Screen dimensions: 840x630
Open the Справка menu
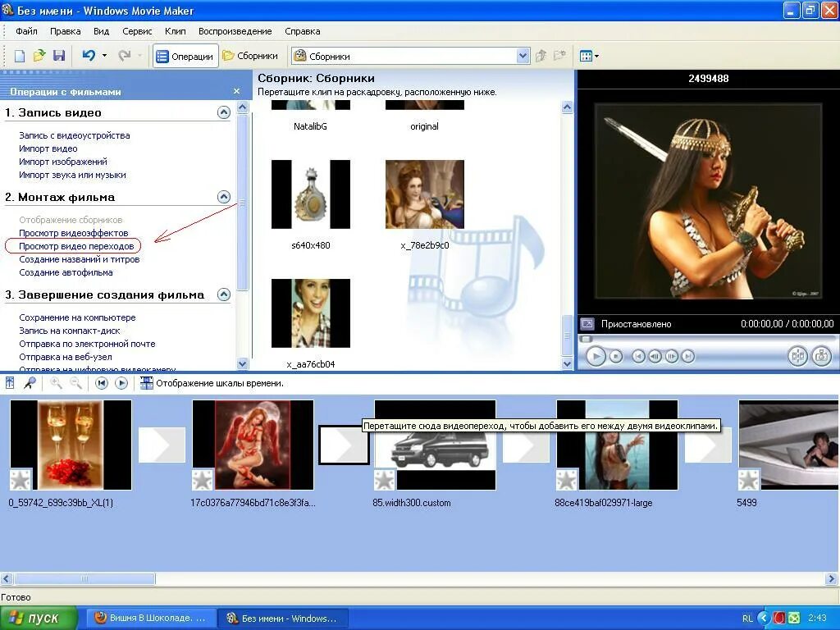coord(303,31)
